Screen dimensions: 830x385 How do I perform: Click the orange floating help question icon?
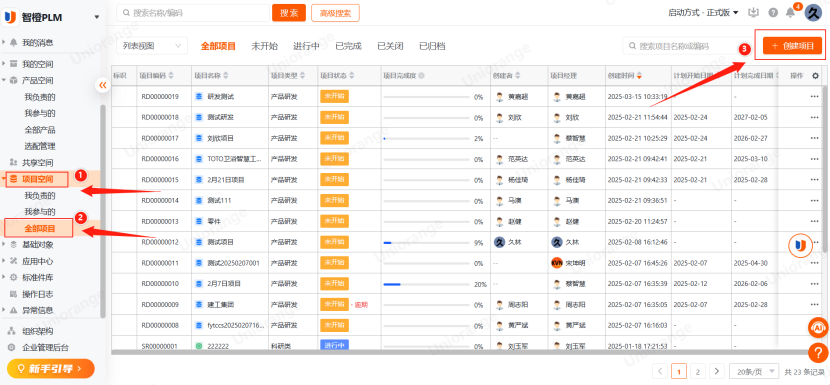(818, 353)
